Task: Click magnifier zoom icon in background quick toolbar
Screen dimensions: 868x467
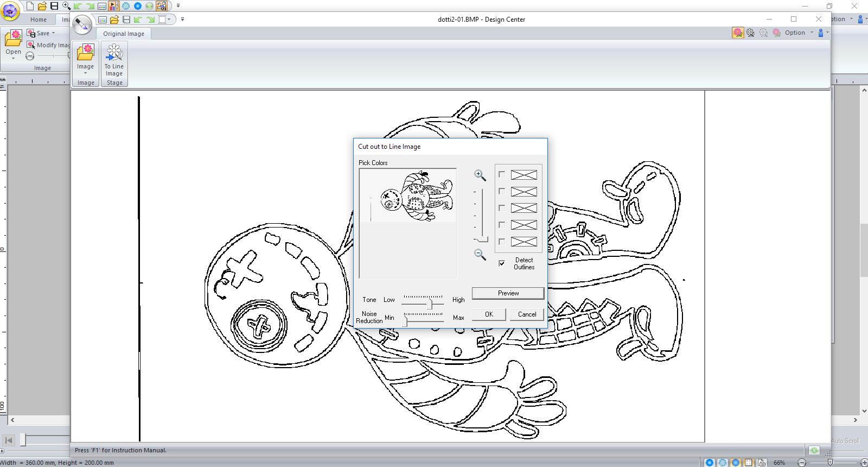Action: tap(66, 6)
